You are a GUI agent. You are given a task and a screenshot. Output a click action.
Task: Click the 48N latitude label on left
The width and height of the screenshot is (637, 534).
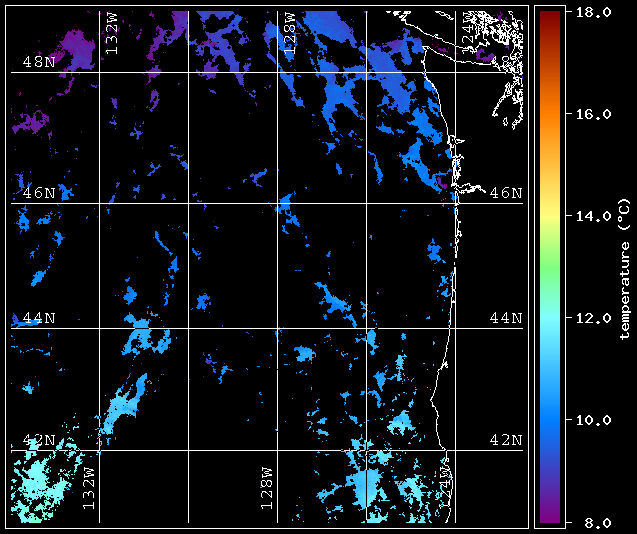click(x=39, y=62)
